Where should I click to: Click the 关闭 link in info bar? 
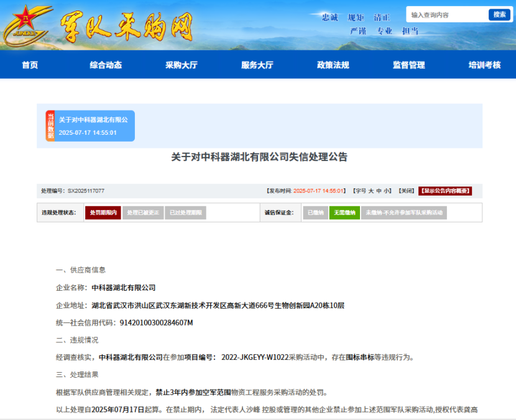point(406,191)
